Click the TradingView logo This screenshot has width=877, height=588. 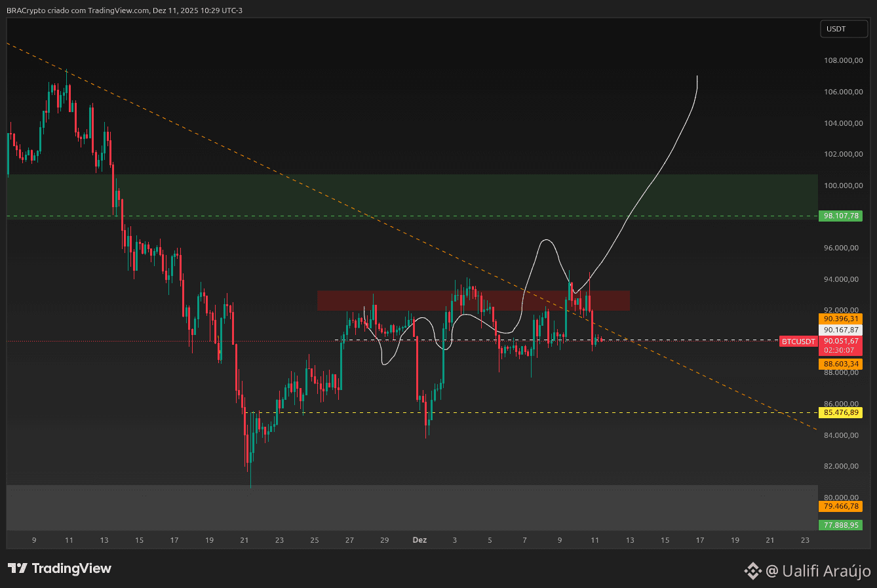coord(60,568)
